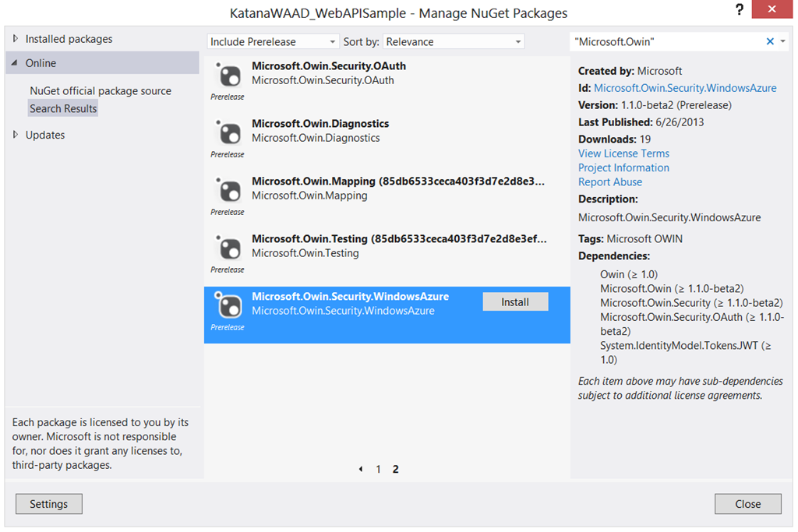The image size is (798, 532).
Task: Click the Close button at the bottom
Action: tap(748, 503)
